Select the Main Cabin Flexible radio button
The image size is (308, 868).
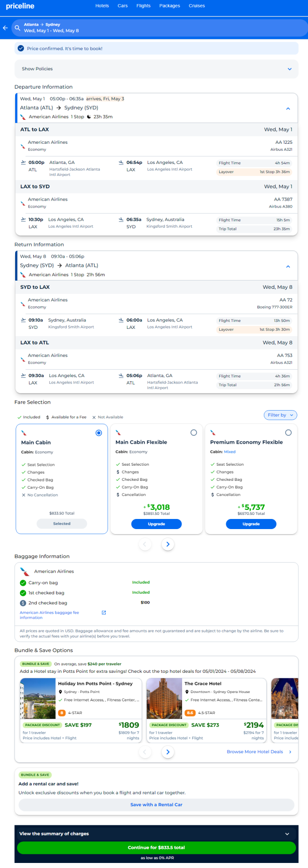point(194,433)
